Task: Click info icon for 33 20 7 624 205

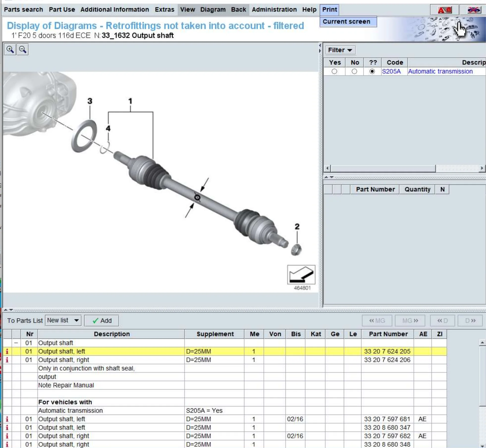Action: [7, 351]
